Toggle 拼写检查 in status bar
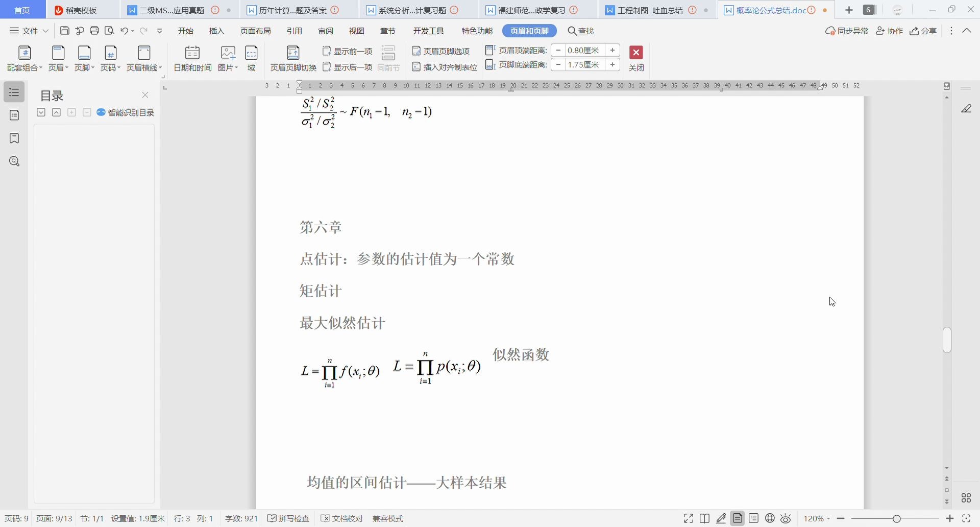Screen dimensions: 980x527 pyautogui.click(x=288, y=519)
